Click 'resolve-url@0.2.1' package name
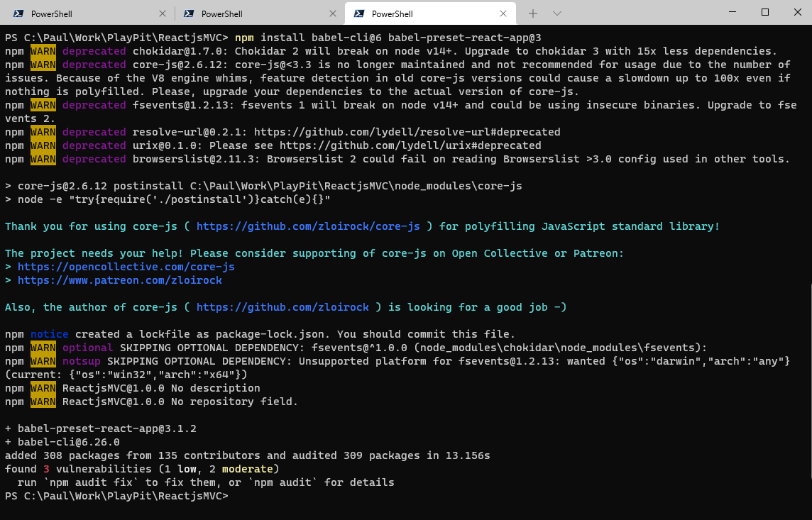Viewport: 812px width, 520px height. [x=187, y=132]
